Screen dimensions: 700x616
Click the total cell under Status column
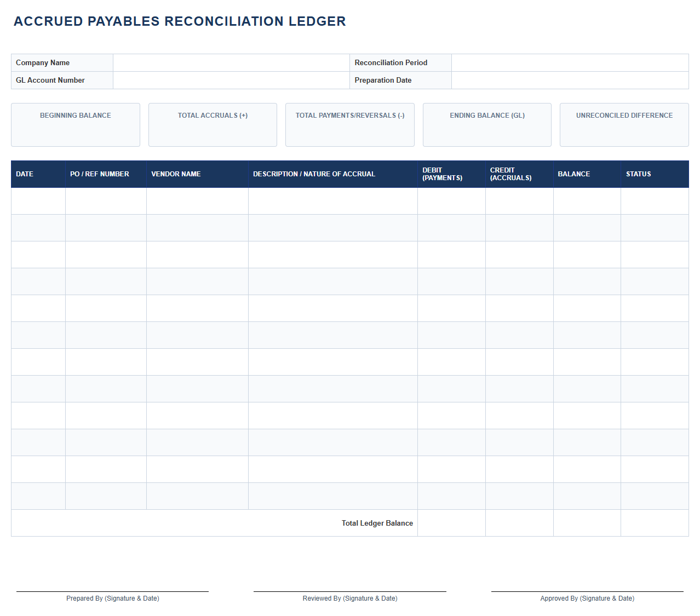coord(655,523)
